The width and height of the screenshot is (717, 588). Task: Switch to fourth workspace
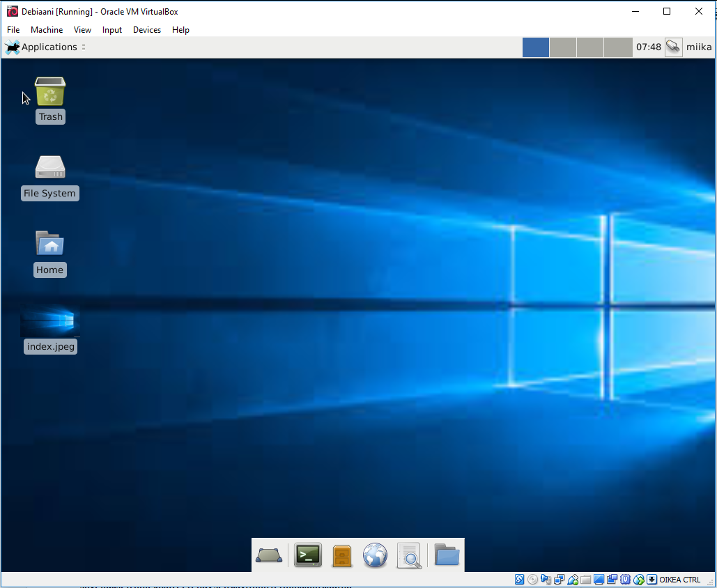(617, 47)
